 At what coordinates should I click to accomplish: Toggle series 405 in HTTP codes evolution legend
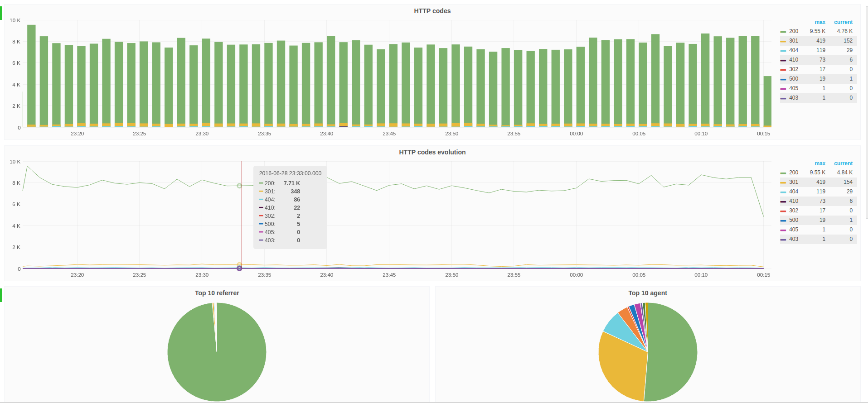coord(793,230)
